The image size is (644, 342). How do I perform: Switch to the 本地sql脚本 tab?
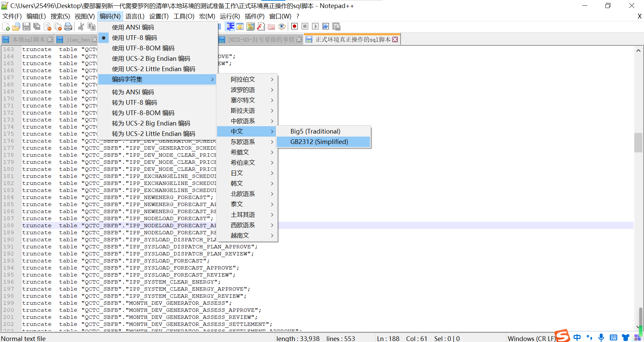coord(28,40)
